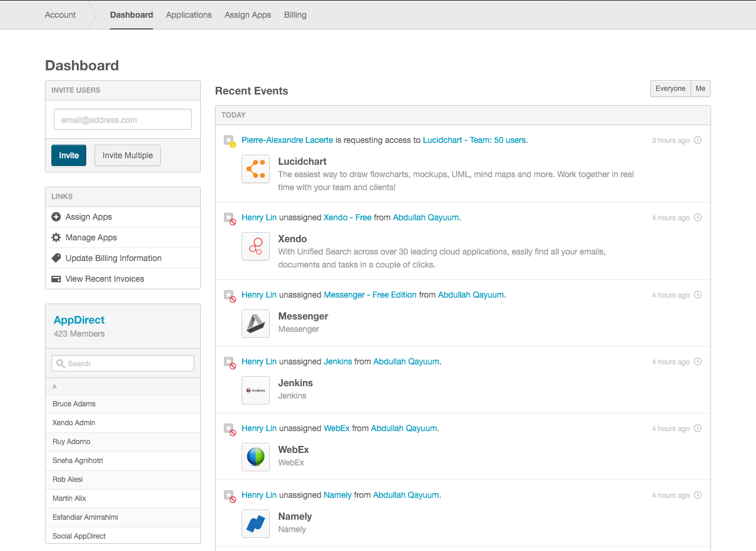The height and width of the screenshot is (551, 756).
Task: Open View Recent Invoices link
Action: point(123,279)
